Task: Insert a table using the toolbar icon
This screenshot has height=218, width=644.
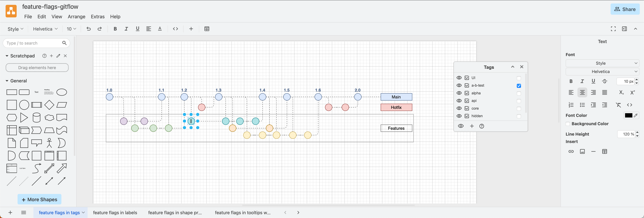Action: tap(206, 29)
